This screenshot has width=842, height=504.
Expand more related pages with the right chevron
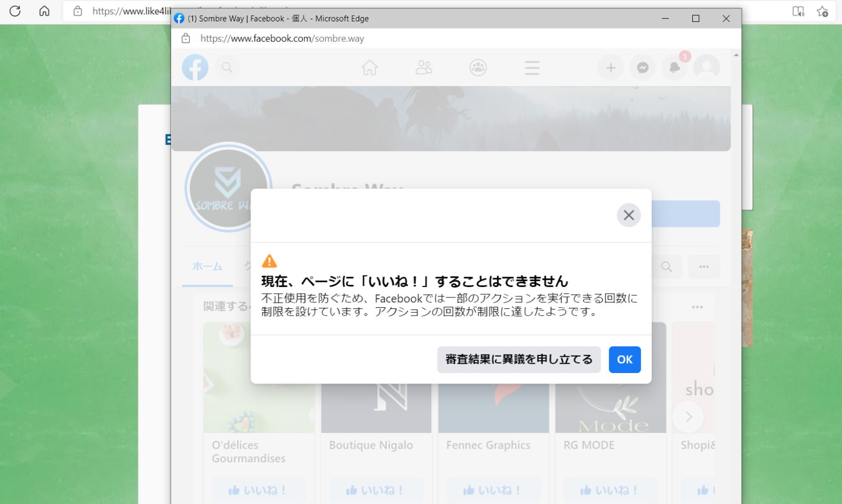tap(688, 417)
